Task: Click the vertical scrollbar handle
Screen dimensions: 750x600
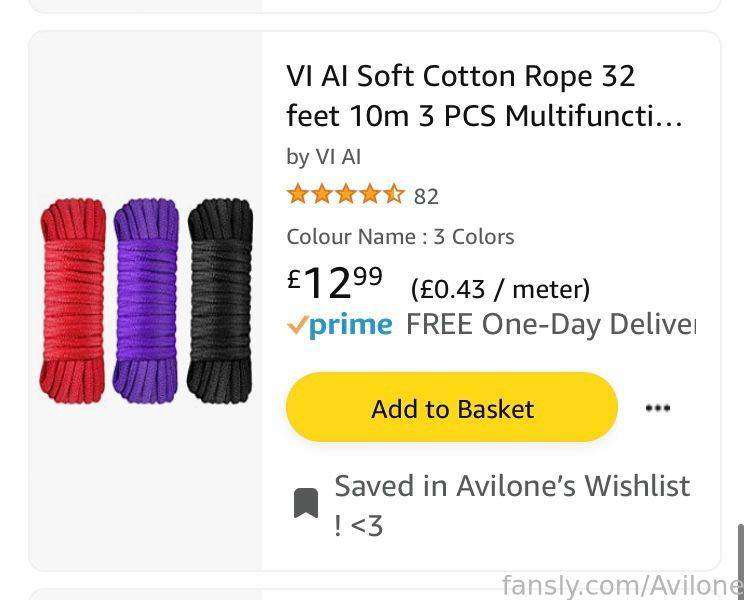Action: tap(740, 554)
